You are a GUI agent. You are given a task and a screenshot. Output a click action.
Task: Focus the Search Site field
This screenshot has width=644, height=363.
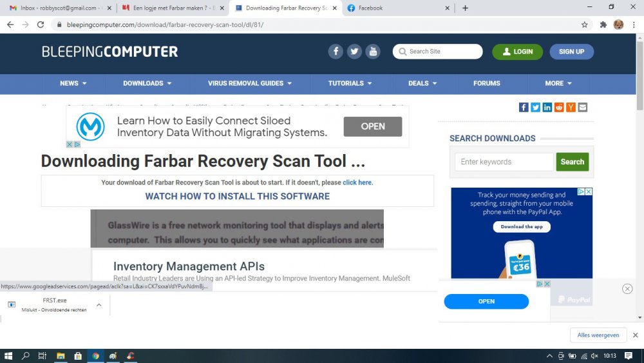pyautogui.click(x=437, y=52)
